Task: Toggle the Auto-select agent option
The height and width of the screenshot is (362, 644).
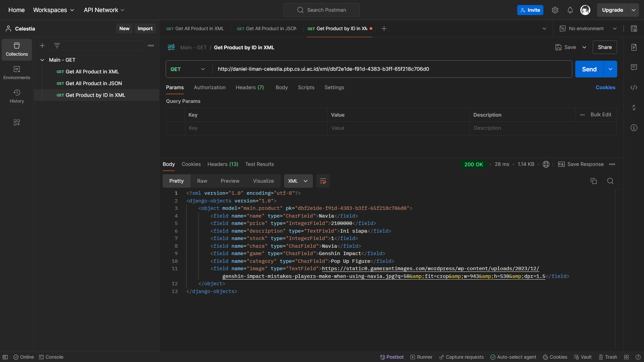Action: pos(513,357)
